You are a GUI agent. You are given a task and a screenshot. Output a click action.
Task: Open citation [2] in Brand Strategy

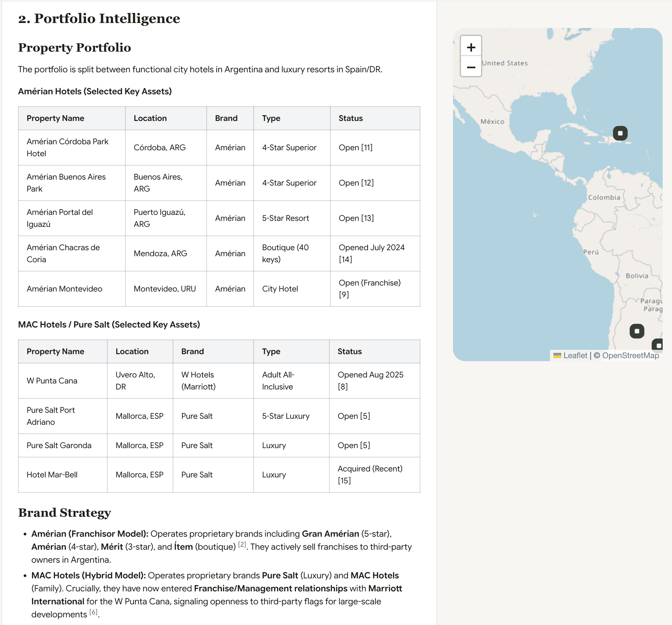[x=242, y=544]
